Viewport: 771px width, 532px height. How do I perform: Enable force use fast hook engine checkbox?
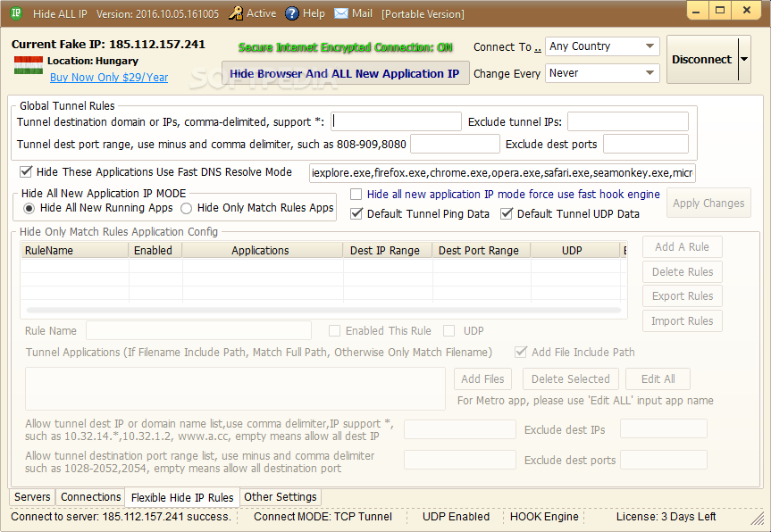coord(356,195)
